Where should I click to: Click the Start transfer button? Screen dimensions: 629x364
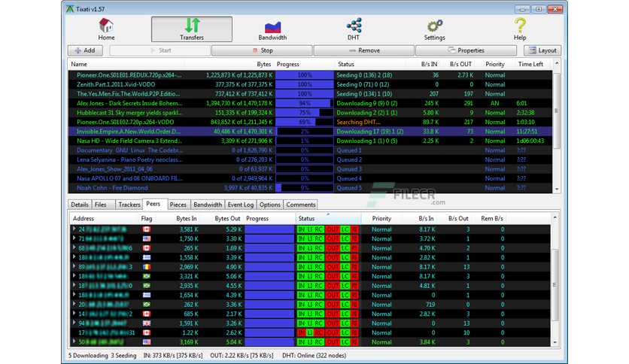click(x=160, y=50)
